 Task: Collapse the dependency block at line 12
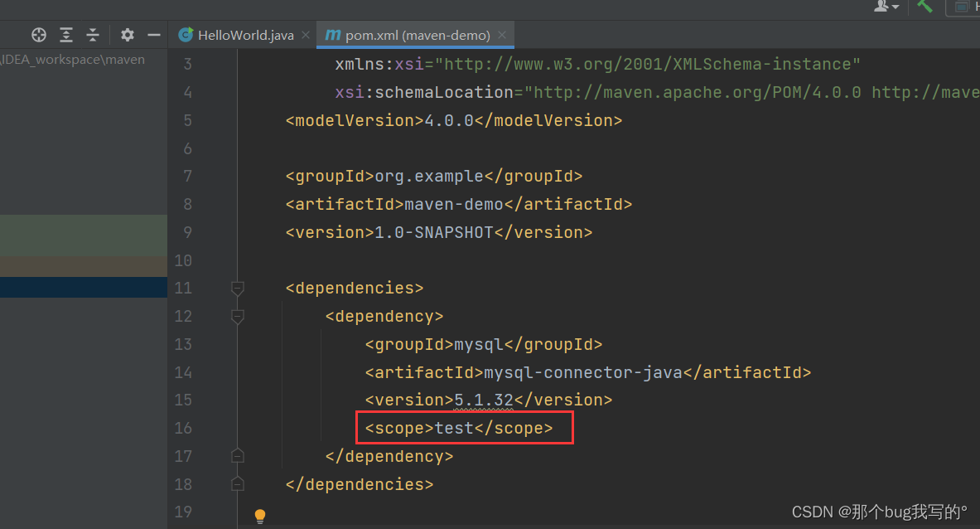pos(238,317)
